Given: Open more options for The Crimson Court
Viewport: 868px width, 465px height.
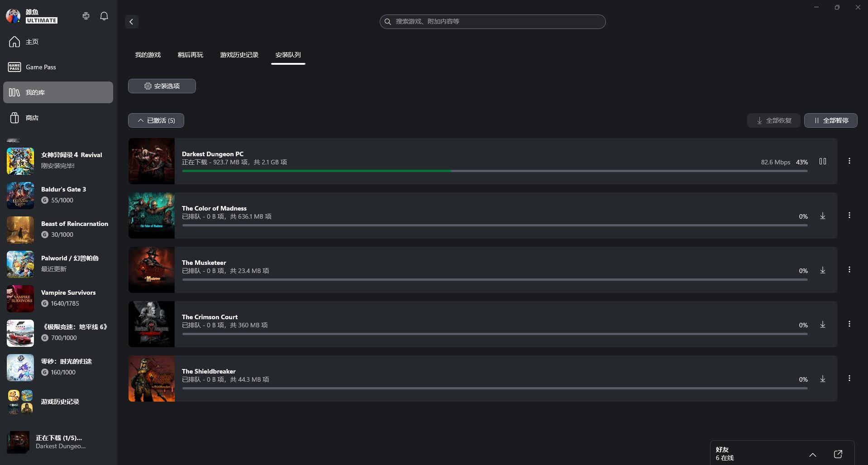Looking at the screenshot, I should pos(849,324).
